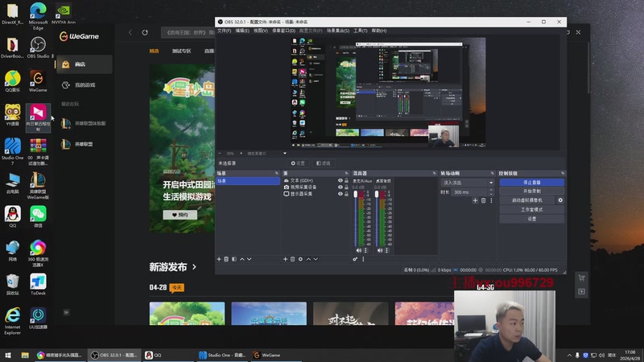Open three-dot options for 麦克风/Aux channel

(365, 250)
